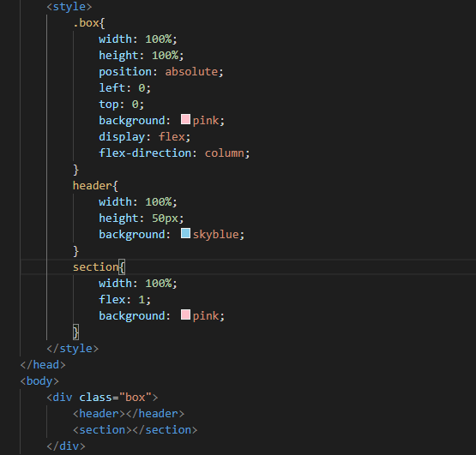Click 'flex-direction: column;' line
The height and width of the screenshot is (455, 476).
coord(174,153)
